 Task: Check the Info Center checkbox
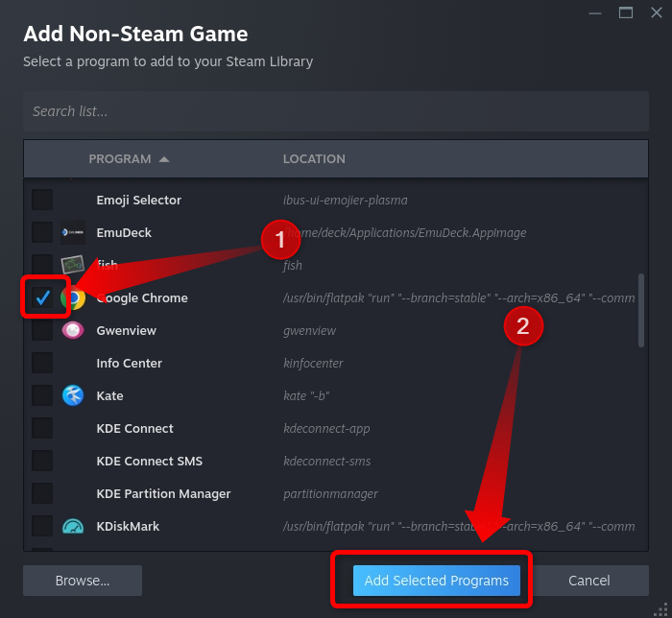[42, 363]
